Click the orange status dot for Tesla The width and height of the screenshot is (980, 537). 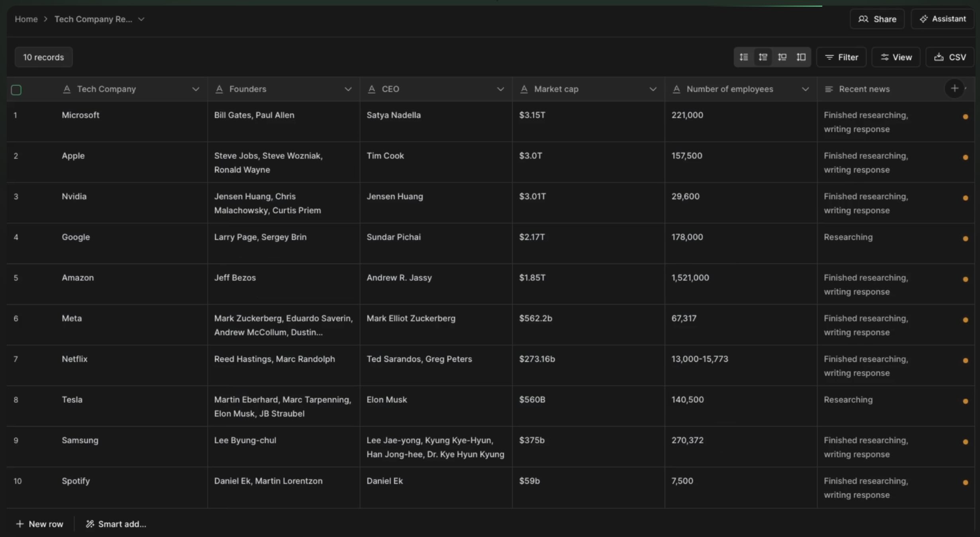[965, 401]
